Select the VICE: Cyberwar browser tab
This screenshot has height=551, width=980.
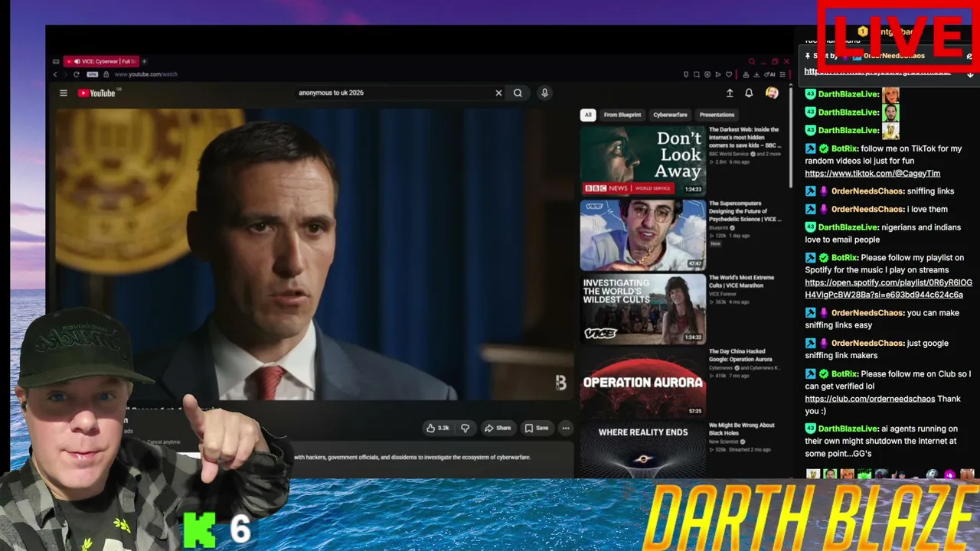[x=100, y=61]
